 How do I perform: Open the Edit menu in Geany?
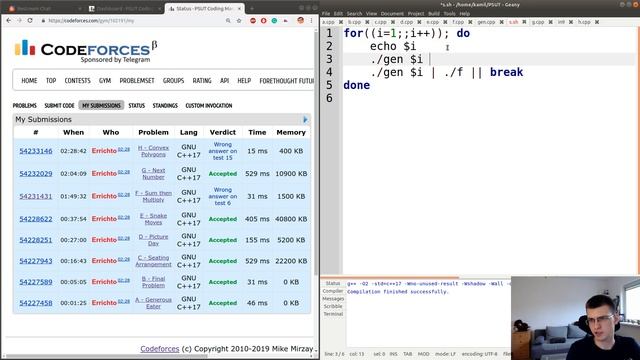[x=338, y=13]
